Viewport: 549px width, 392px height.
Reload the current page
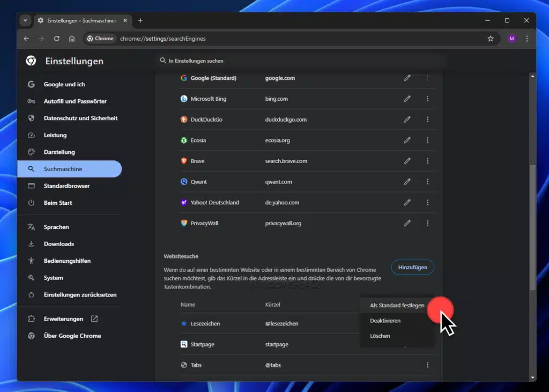pos(56,39)
